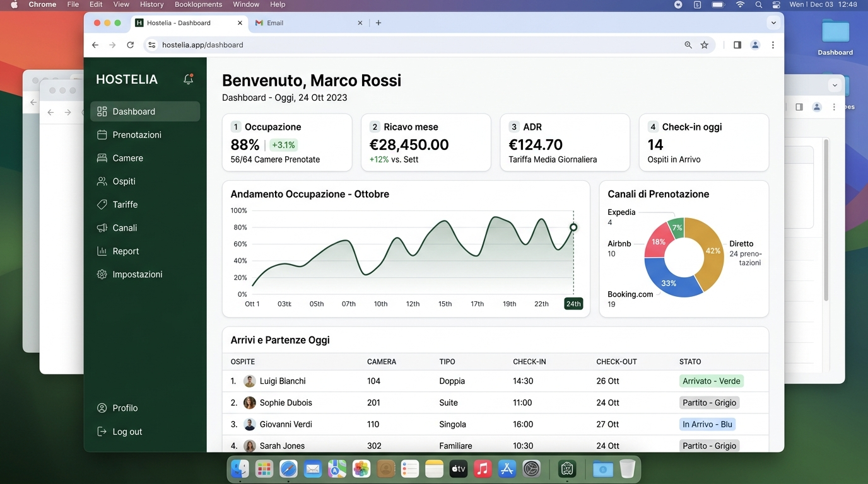Open the View menu

[x=121, y=4]
